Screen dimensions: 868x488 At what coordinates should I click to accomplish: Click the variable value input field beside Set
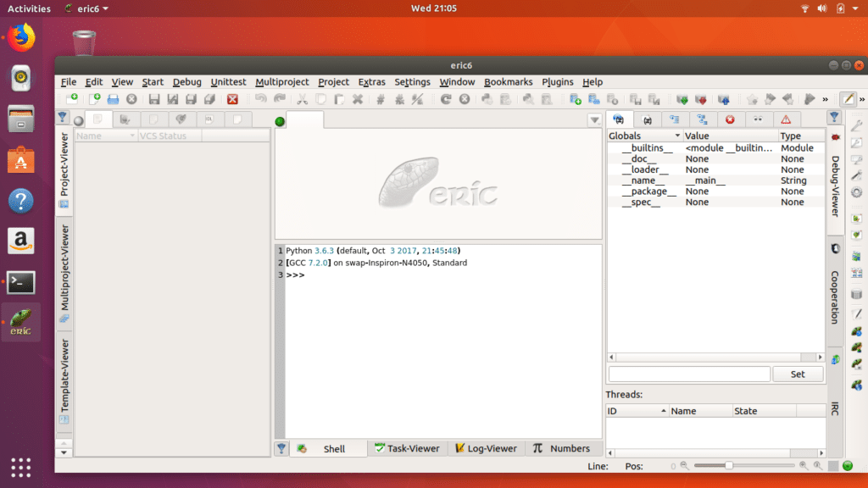[688, 374]
